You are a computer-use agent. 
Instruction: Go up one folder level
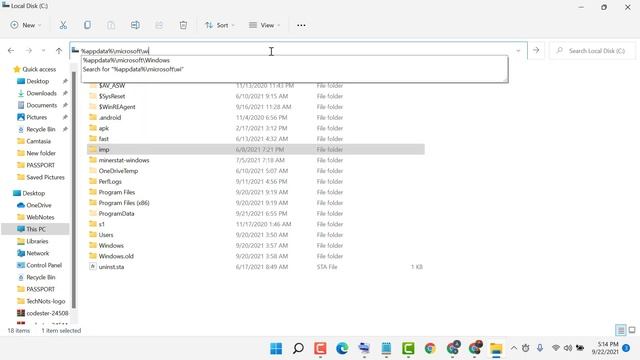[59, 51]
